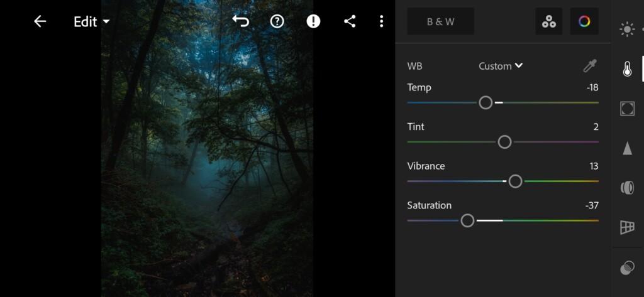Viewport: 644px width, 297px height.
Task: Open the help question mark icon
Action: point(277,21)
